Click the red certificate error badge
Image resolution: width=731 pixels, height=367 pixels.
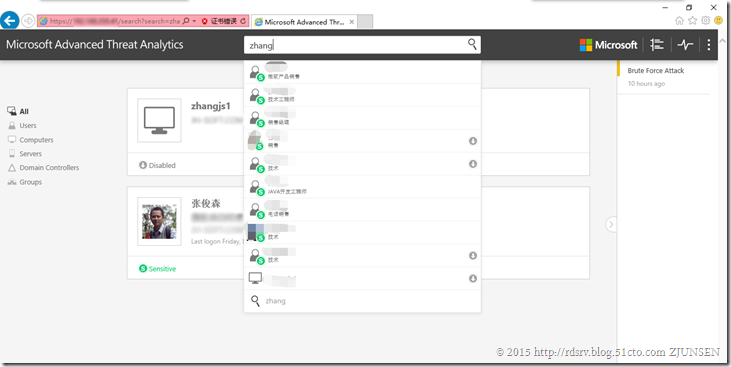(x=219, y=21)
